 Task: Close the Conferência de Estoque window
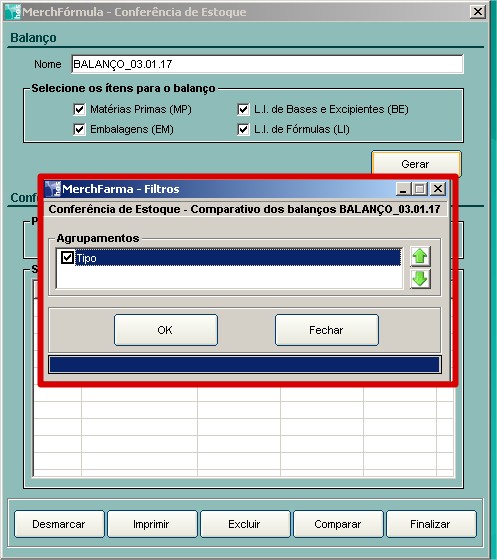(x=478, y=12)
